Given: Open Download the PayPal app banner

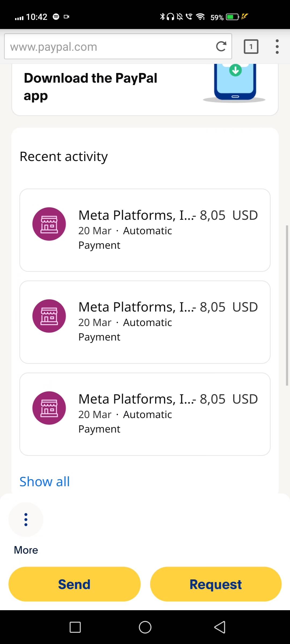Looking at the screenshot, I should pyautogui.click(x=90, y=86).
